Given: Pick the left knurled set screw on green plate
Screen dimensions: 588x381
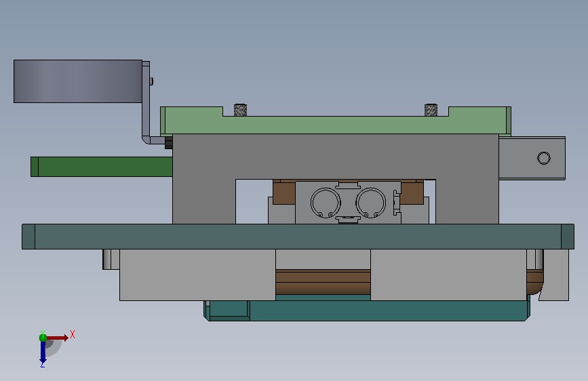Looking at the screenshot, I should click(x=240, y=110).
